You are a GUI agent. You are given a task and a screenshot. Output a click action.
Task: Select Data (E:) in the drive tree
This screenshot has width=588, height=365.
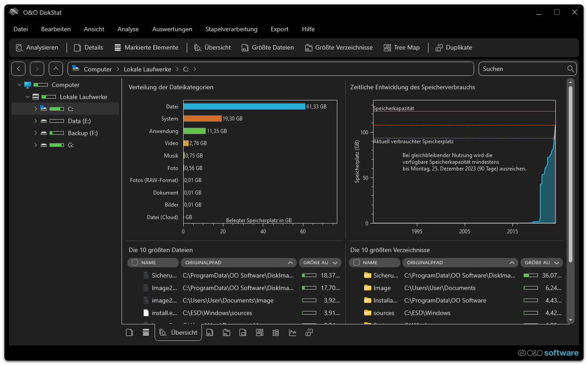coord(80,121)
